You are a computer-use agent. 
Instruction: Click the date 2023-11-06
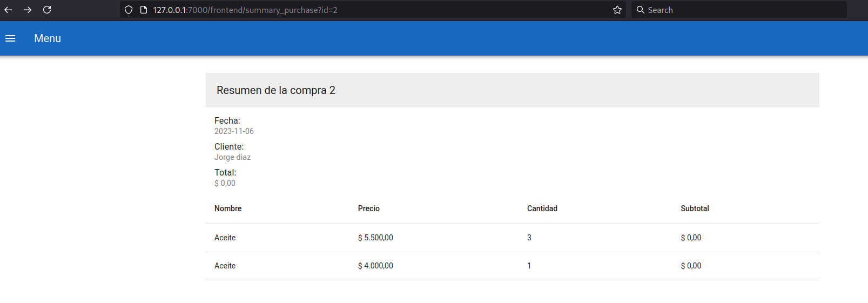coord(234,131)
